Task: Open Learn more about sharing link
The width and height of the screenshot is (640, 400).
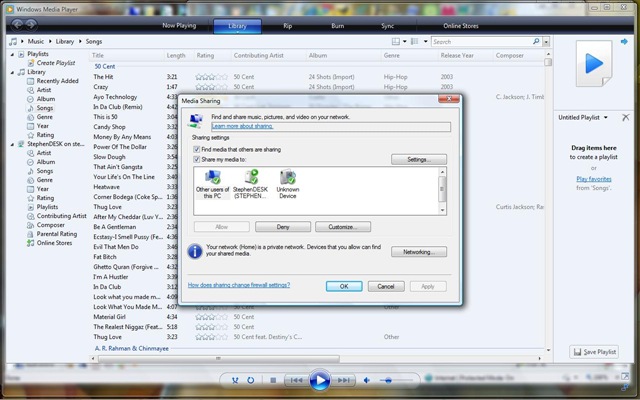Action: pos(242,126)
